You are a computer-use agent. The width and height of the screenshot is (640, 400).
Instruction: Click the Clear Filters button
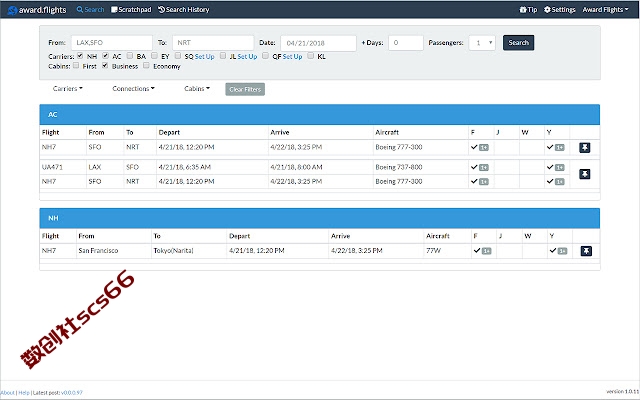tap(245, 89)
